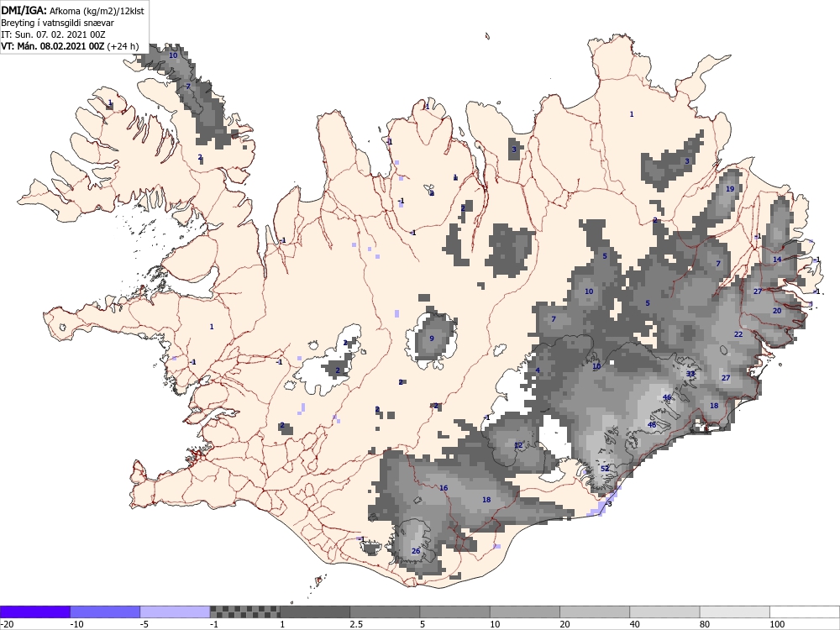The width and height of the screenshot is (840, 630).
Task: Click the 2.5 to 5 grey legend swatch
Action: click(x=385, y=612)
